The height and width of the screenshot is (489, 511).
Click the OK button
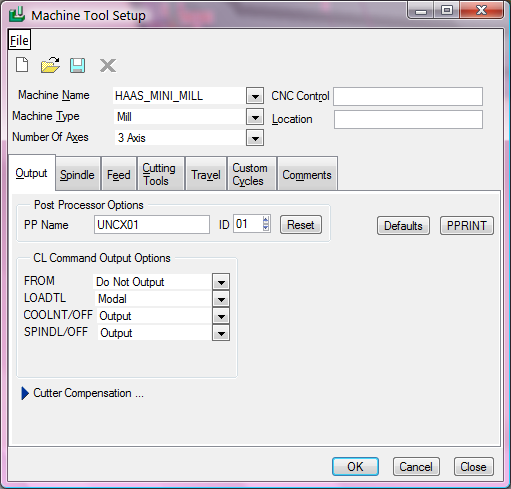[355, 467]
